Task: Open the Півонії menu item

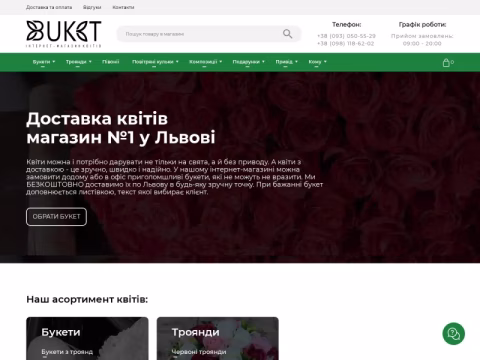Action: (x=110, y=62)
